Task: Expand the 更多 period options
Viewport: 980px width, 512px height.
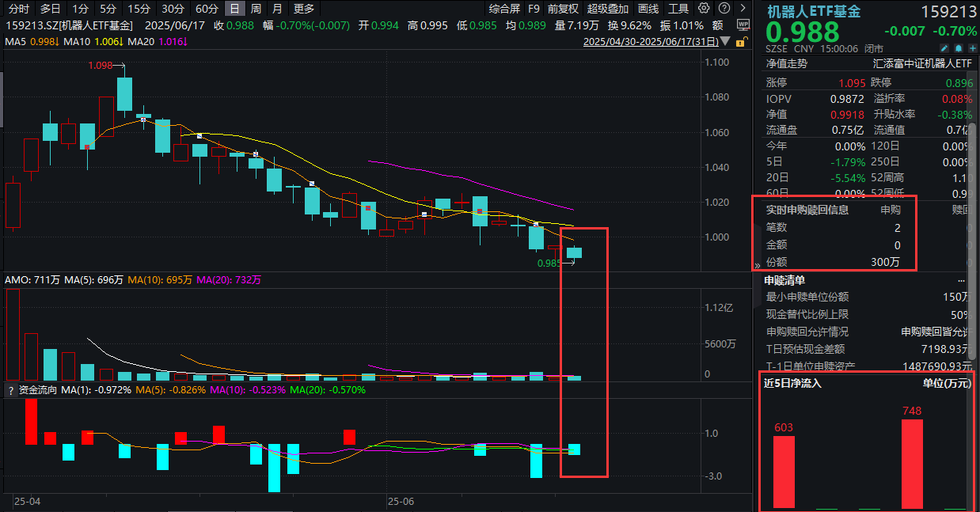Action: pos(303,9)
